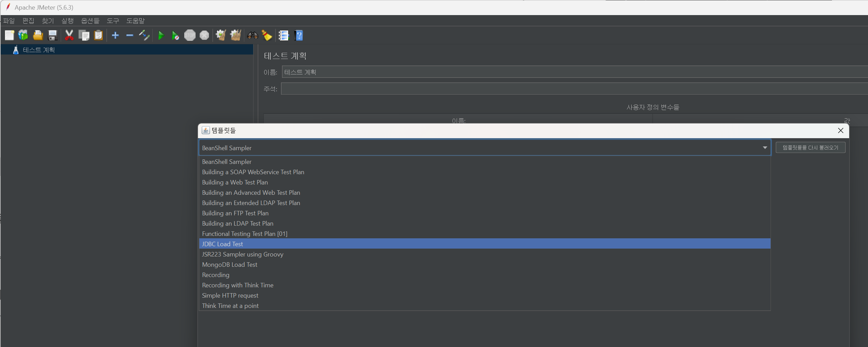Image resolution: width=868 pixels, height=347 pixels.
Task: Select the MongoDB Load Test template
Action: coord(485,264)
